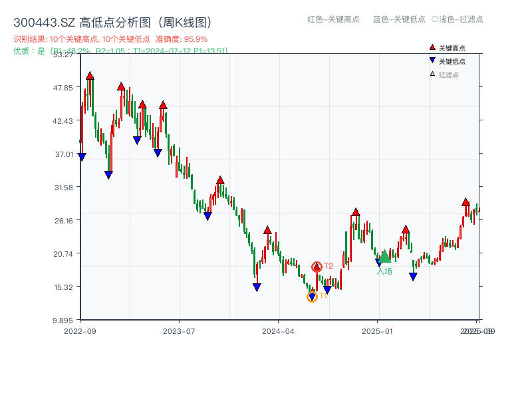Click the T1 orange-circled low point marker
The width and height of the screenshot is (532, 399).
311,297
